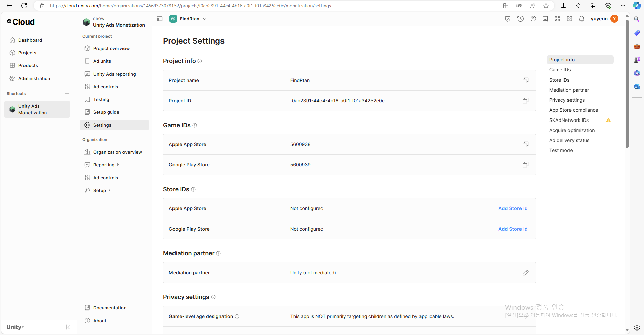
Task: Refresh the browser page
Action: tap(24, 6)
